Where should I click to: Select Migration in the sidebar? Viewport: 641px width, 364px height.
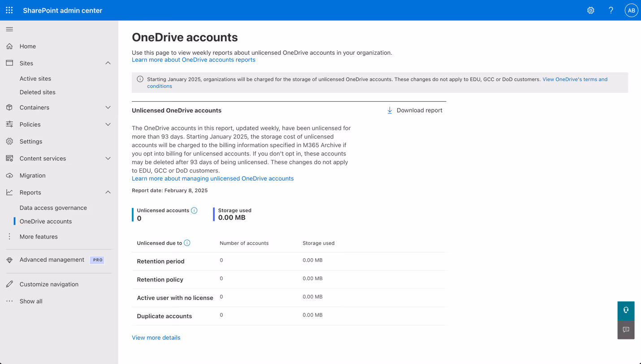coord(33,175)
